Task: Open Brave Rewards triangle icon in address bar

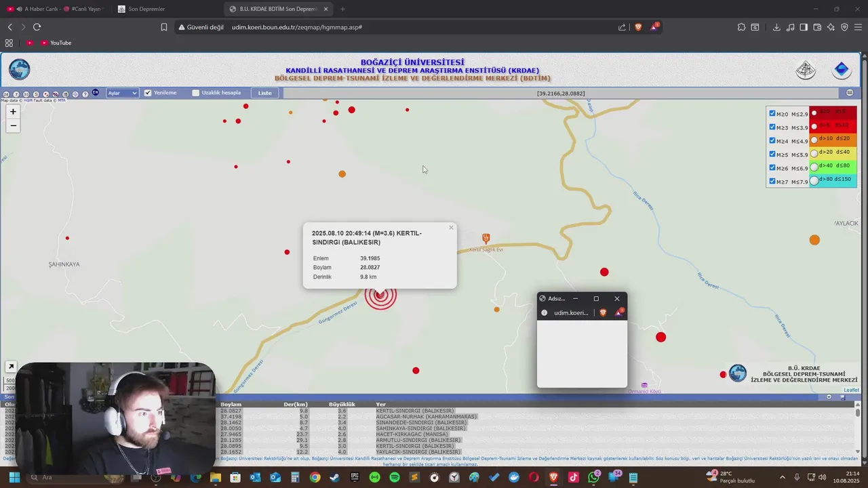Action: [654, 27]
